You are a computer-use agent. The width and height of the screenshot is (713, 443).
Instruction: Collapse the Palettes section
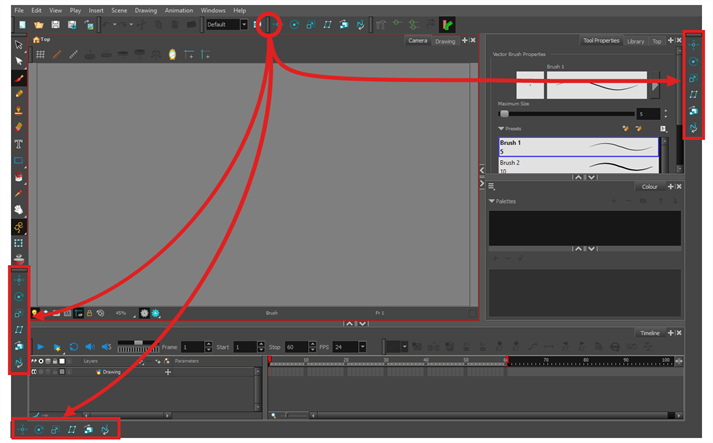point(493,201)
